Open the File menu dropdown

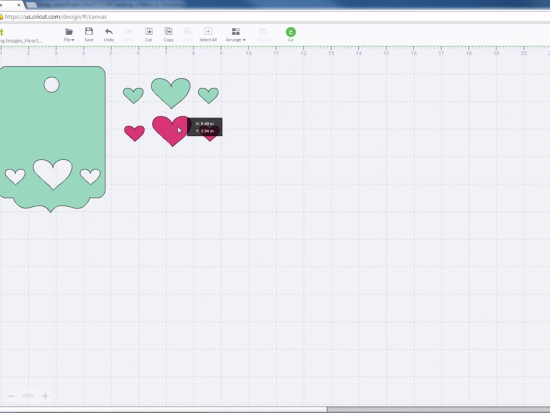pyautogui.click(x=69, y=35)
